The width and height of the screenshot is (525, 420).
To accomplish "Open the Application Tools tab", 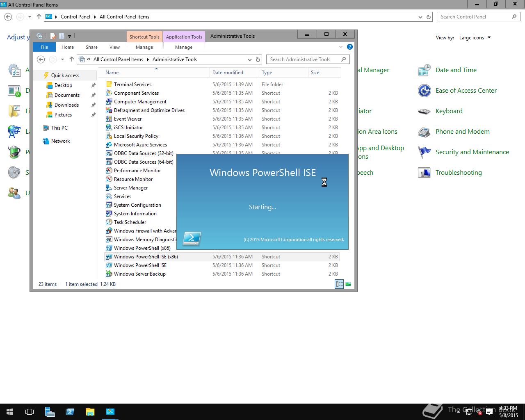I will 184,37.
